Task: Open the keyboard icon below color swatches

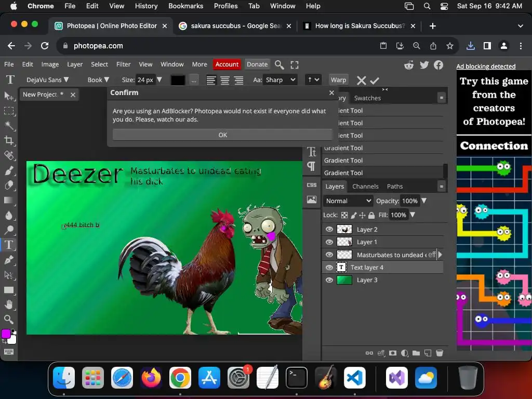Action: click(9, 352)
